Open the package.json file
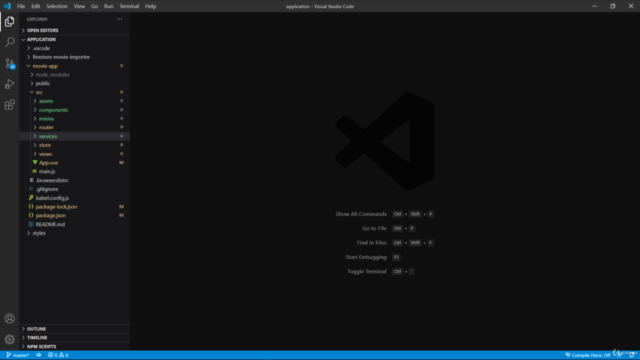Screen dimensions: 640x360 point(75,216)
